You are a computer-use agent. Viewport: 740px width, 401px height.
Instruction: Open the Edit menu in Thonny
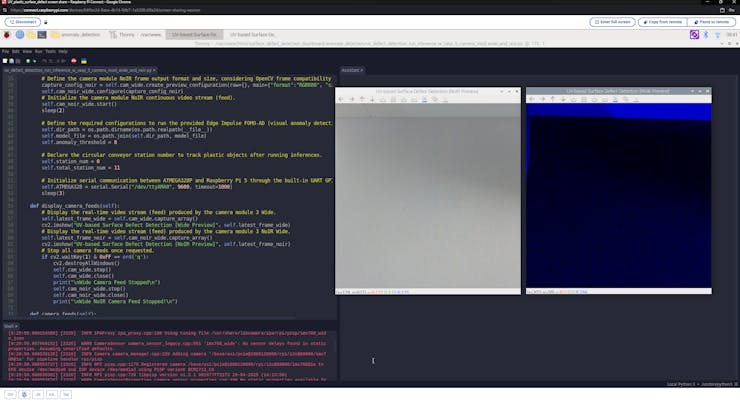click(16, 51)
